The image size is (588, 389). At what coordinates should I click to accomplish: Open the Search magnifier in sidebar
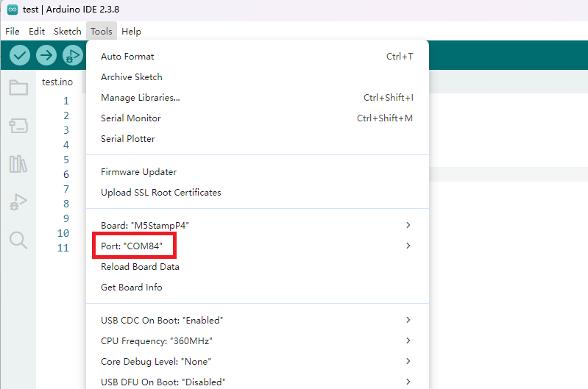pyautogui.click(x=18, y=240)
